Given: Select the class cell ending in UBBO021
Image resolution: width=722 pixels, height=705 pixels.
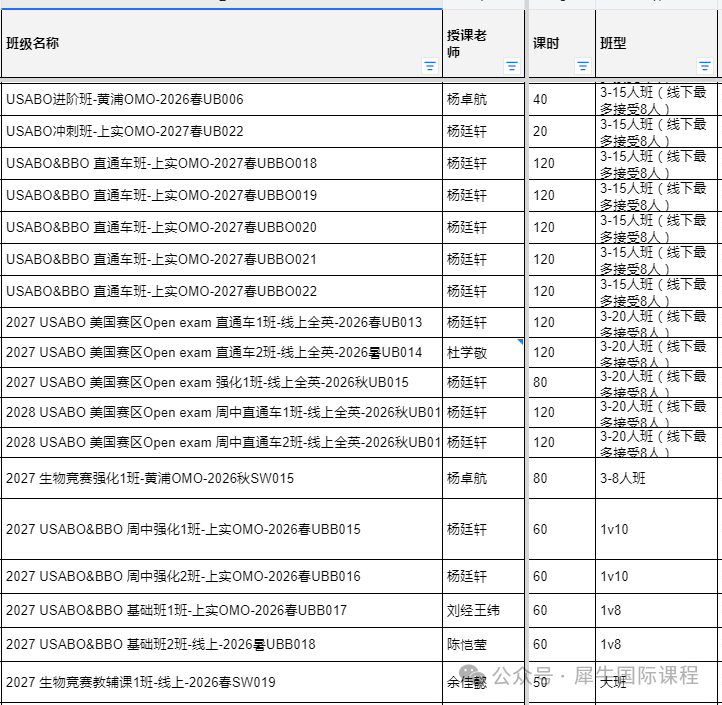Looking at the screenshot, I should tap(222, 260).
